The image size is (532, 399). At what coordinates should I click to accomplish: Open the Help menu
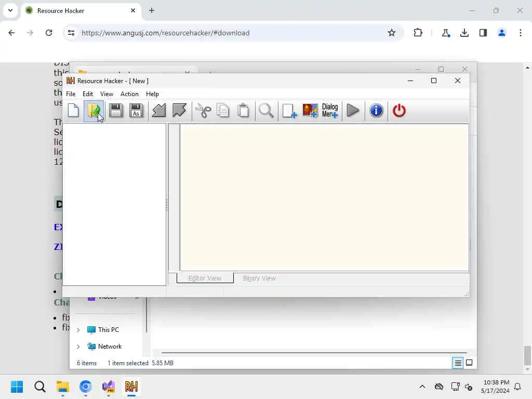click(152, 94)
